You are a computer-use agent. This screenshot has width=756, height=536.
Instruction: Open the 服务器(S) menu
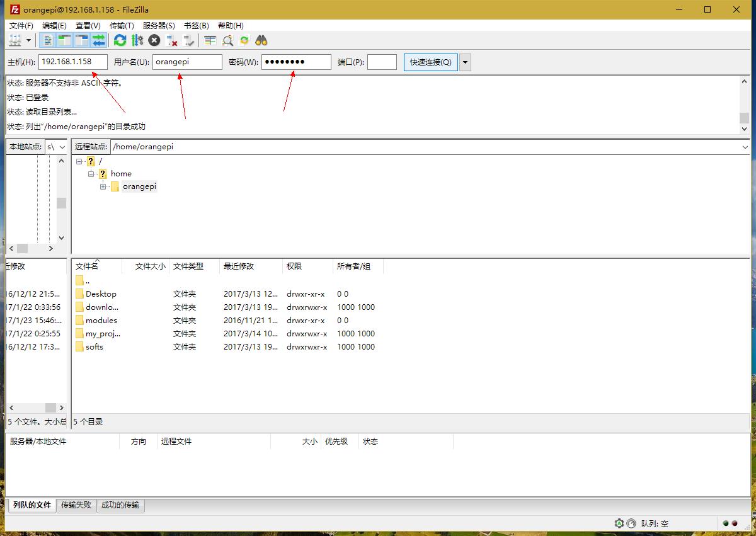[159, 25]
